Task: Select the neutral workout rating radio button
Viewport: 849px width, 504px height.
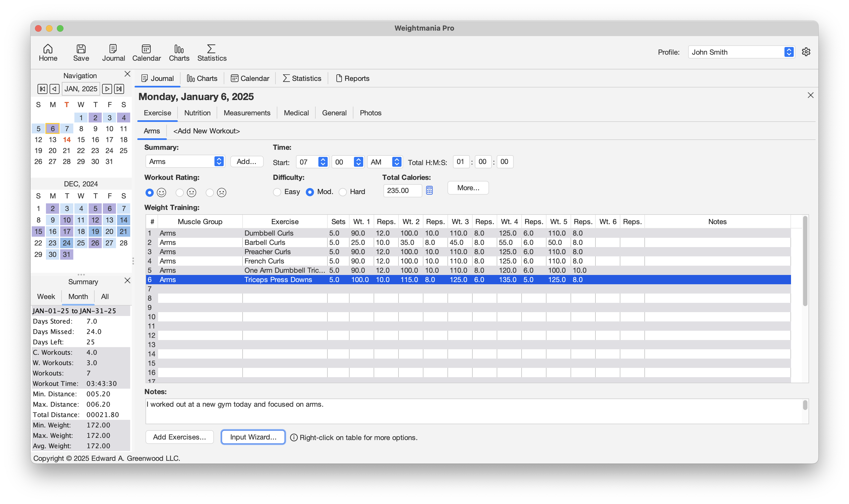Action: (179, 193)
